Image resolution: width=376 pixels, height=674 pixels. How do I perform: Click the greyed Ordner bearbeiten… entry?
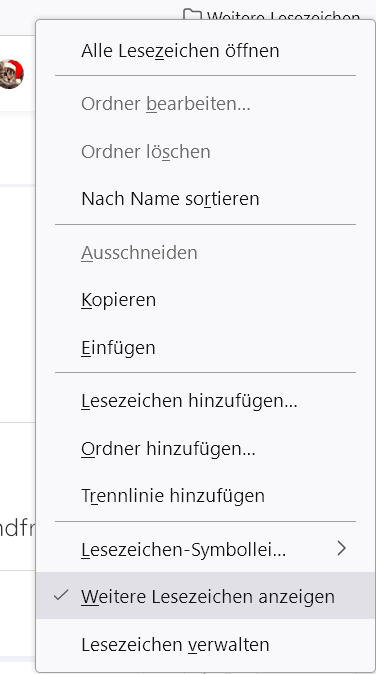(x=205, y=104)
